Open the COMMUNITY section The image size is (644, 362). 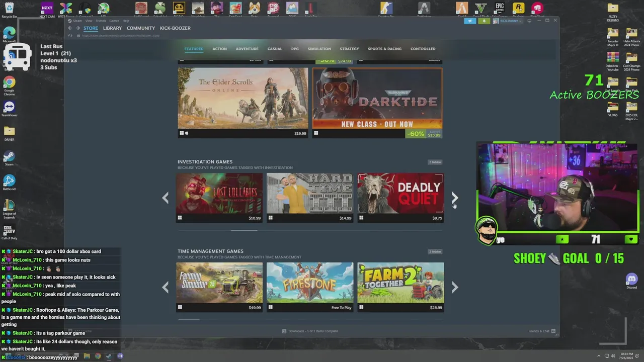point(141,28)
